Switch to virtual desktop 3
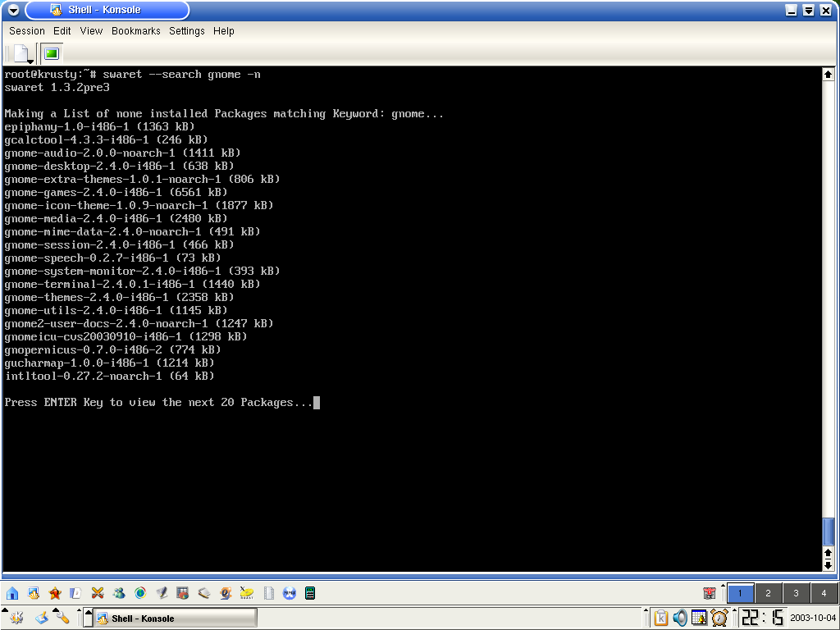Image resolution: width=840 pixels, height=630 pixels. pyautogui.click(x=796, y=593)
